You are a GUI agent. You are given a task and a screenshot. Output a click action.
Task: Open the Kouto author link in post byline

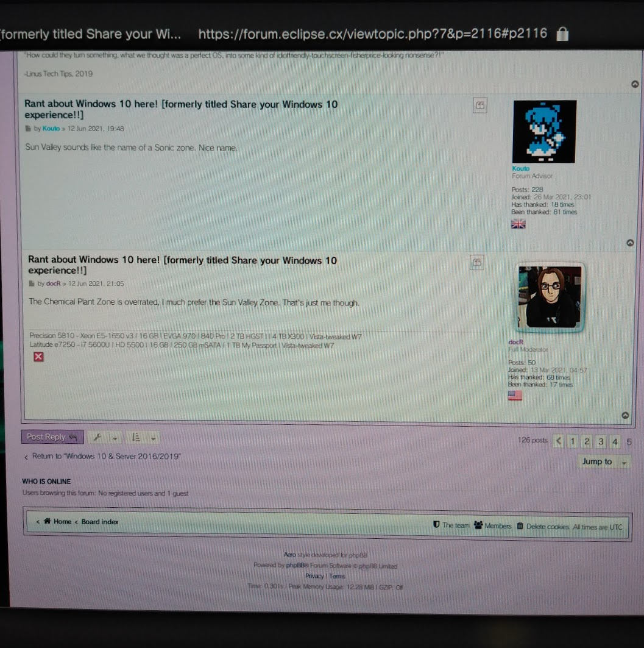tap(51, 129)
